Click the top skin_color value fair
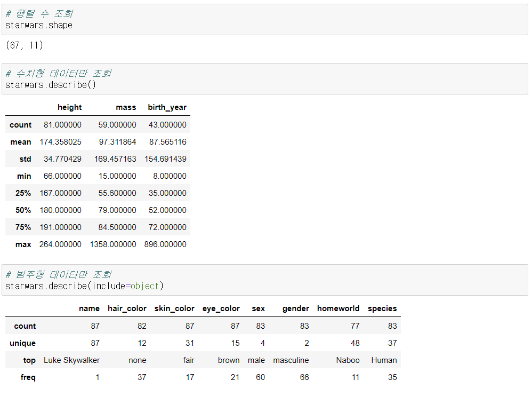 pyautogui.click(x=189, y=360)
